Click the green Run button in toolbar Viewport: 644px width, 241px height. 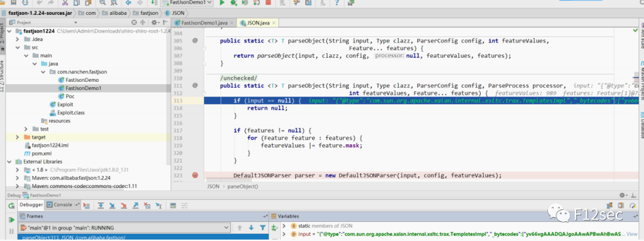pos(222,3)
